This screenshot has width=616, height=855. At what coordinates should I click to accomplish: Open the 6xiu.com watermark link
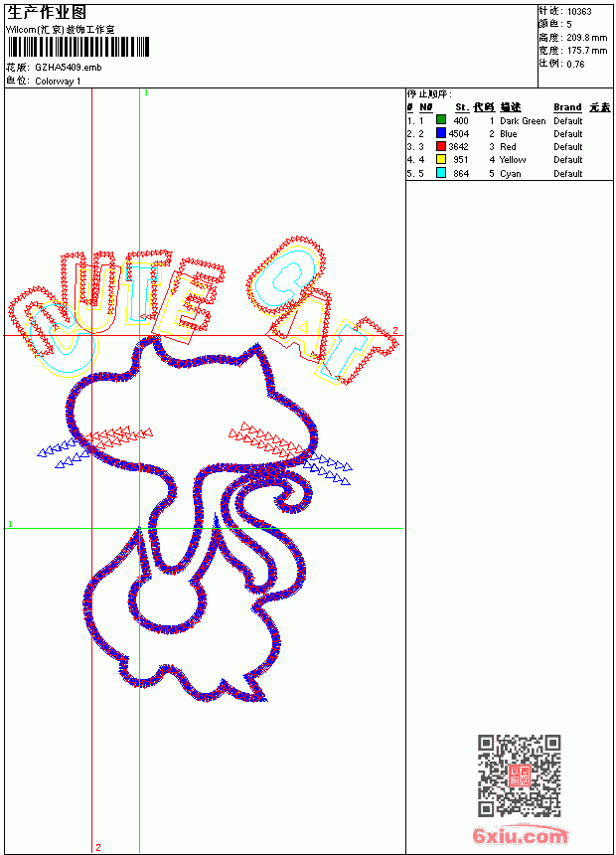point(521,835)
